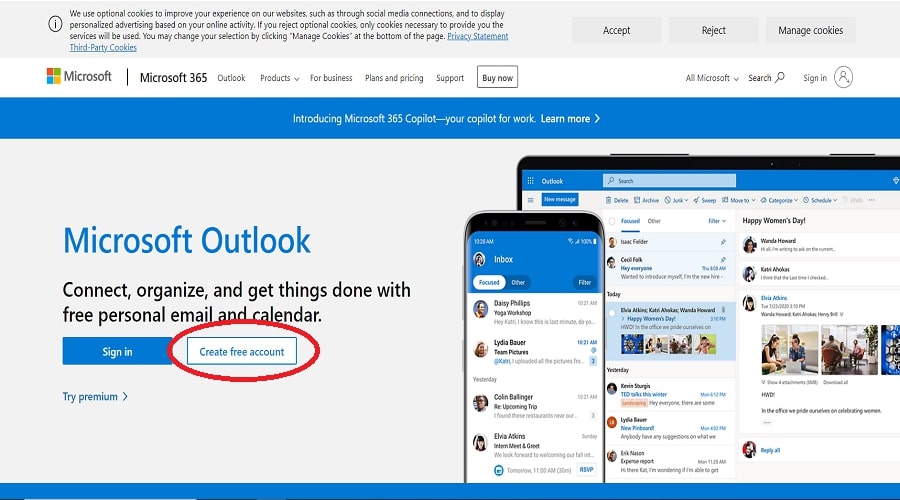Click the hamburger menu icon in Outlook preview
Screen dimensions: 900x500
click(x=530, y=200)
